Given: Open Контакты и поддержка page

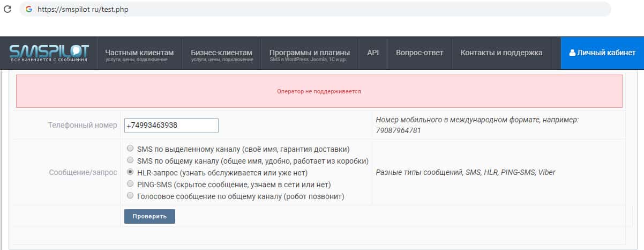Looking at the screenshot, I should coord(501,53).
